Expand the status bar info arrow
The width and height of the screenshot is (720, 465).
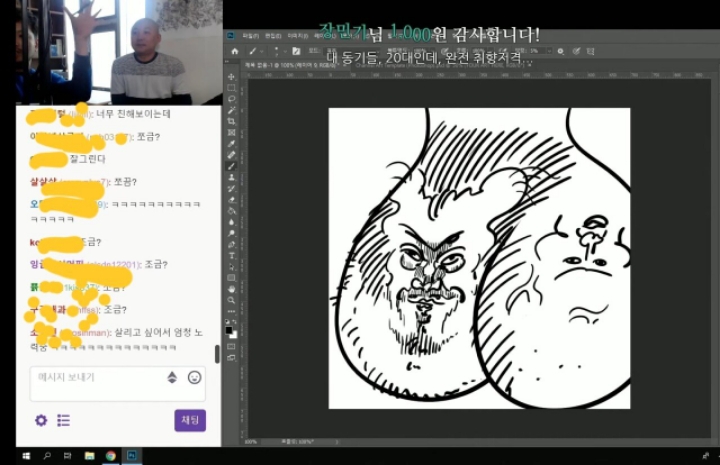click(337, 442)
